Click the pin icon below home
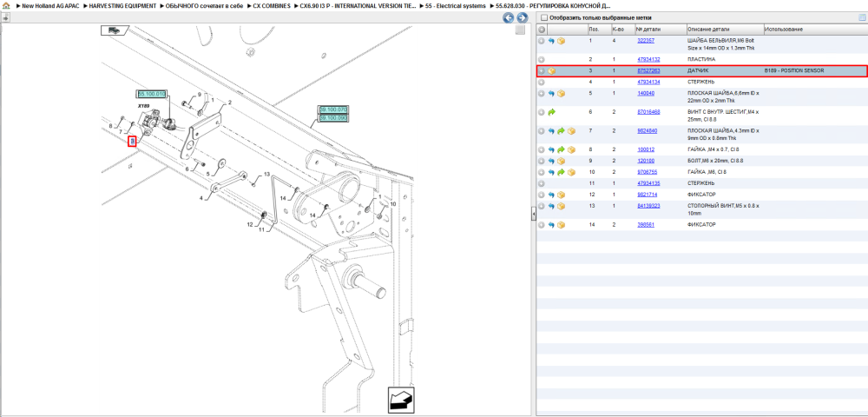The image size is (868, 417). [5, 17]
